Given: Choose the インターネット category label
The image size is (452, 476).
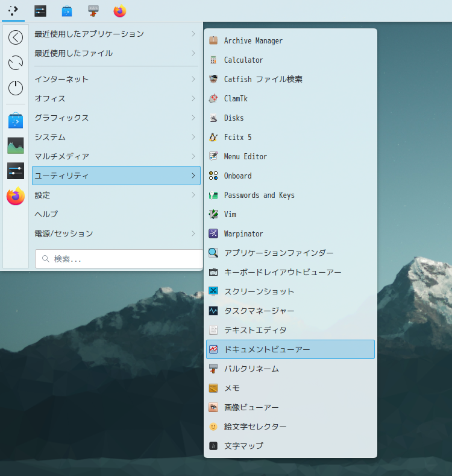Looking at the screenshot, I should coord(61,79).
